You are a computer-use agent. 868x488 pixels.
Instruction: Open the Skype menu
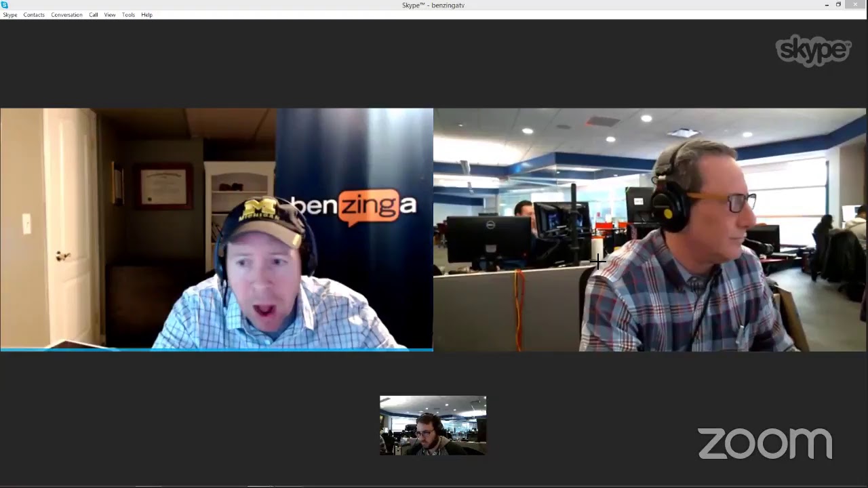tap(10, 15)
